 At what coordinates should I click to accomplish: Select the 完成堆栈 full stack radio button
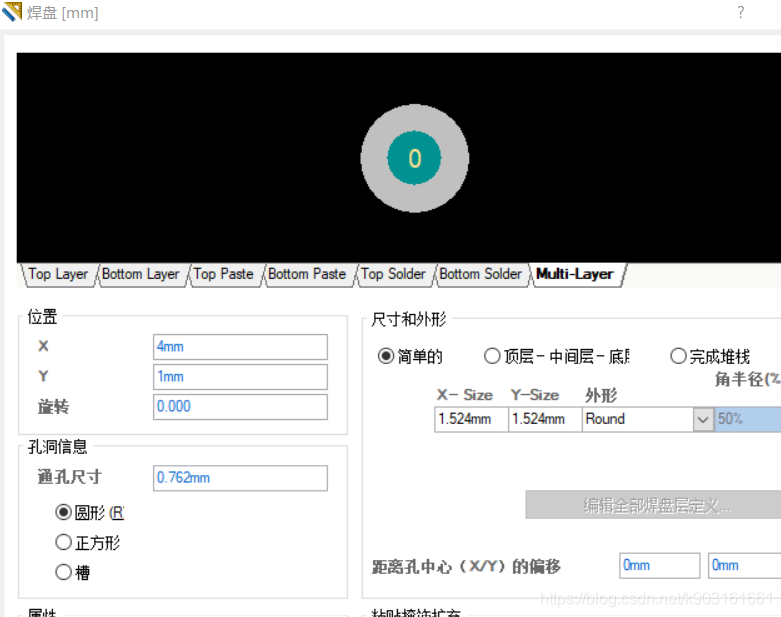(678, 356)
